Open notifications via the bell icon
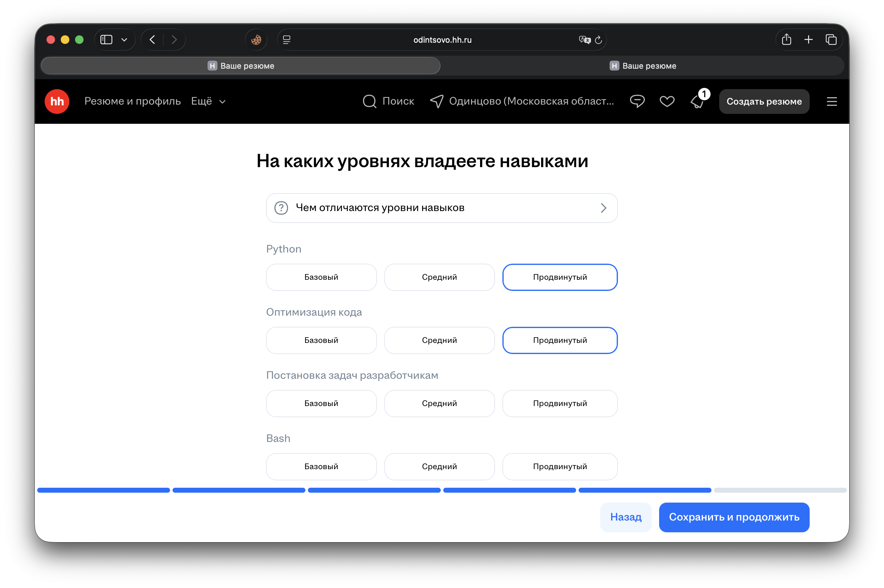884x588 pixels. (x=697, y=102)
